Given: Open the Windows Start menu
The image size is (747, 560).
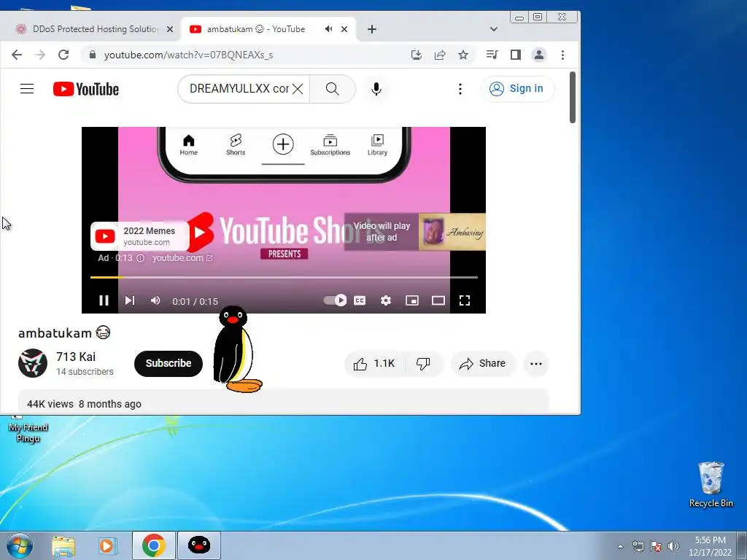Looking at the screenshot, I should tap(20, 545).
